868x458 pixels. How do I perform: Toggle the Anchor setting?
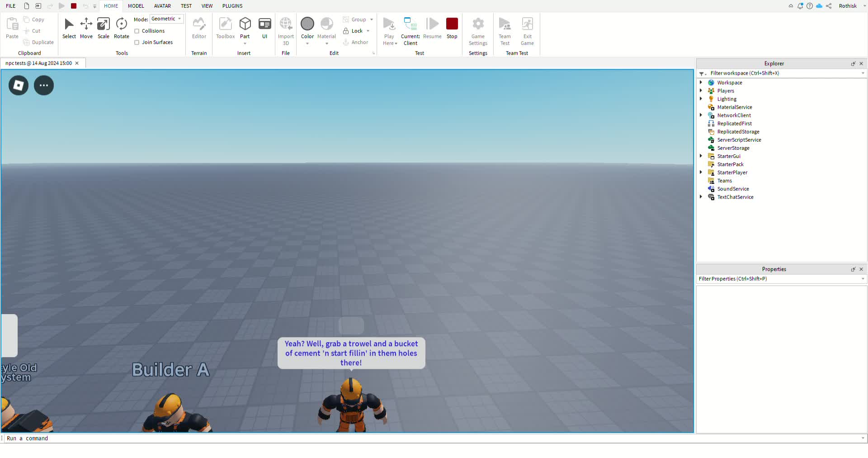[x=356, y=42]
